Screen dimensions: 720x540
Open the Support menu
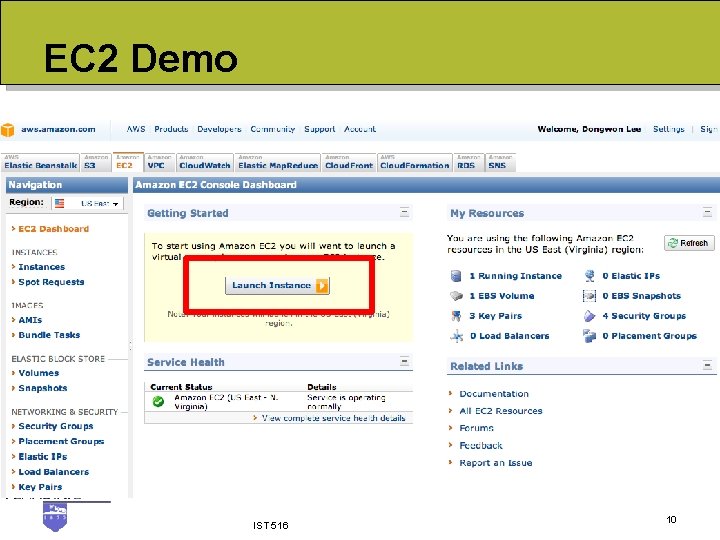320,129
